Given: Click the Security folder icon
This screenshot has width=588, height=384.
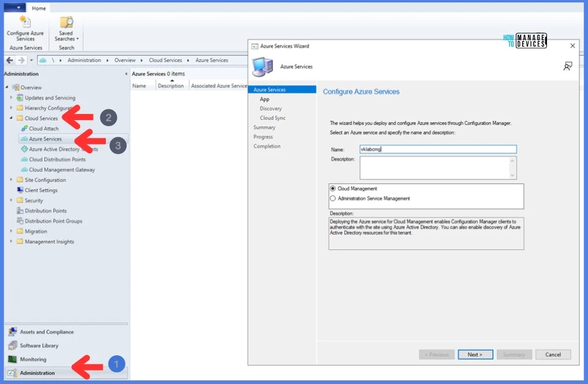Looking at the screenshot, I should 20,200.
